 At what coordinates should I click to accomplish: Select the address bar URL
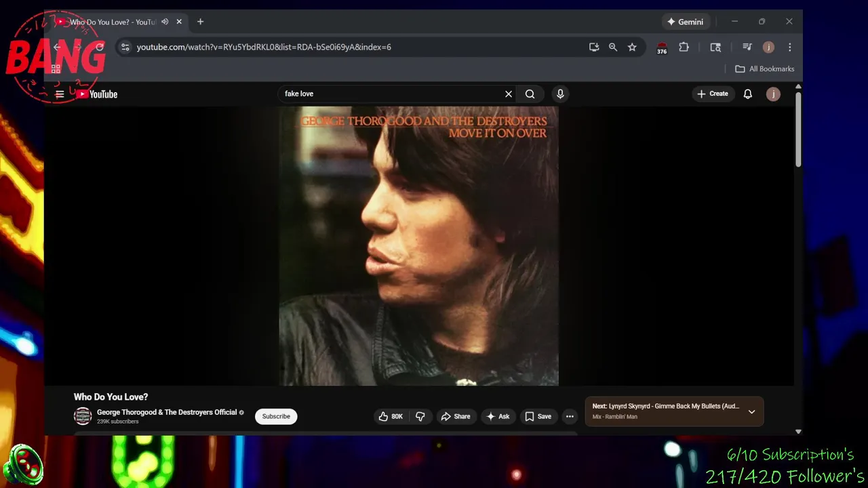point(264,47)
